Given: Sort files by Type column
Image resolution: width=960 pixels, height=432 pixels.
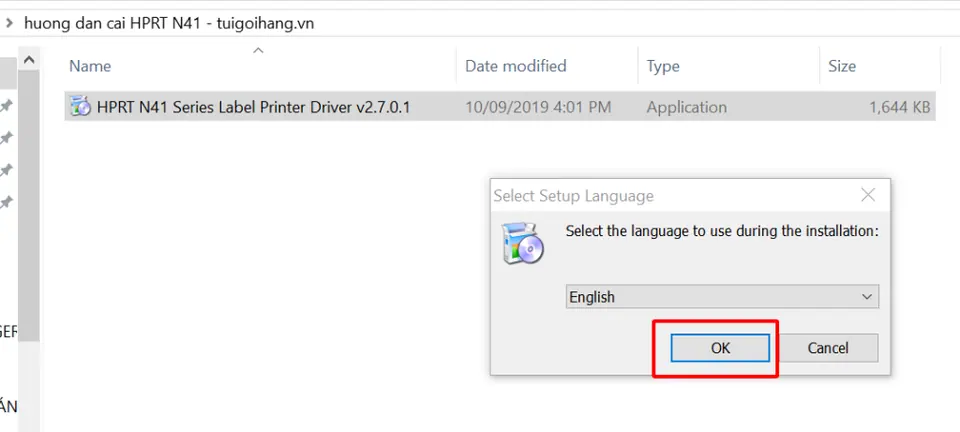Looking at the screenshot, I should click(x=663, y=66).
